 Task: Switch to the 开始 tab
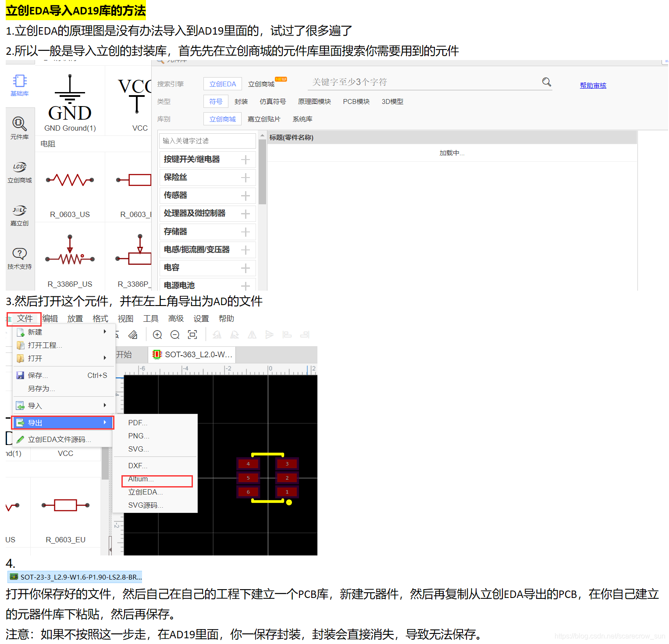(124, 354)
